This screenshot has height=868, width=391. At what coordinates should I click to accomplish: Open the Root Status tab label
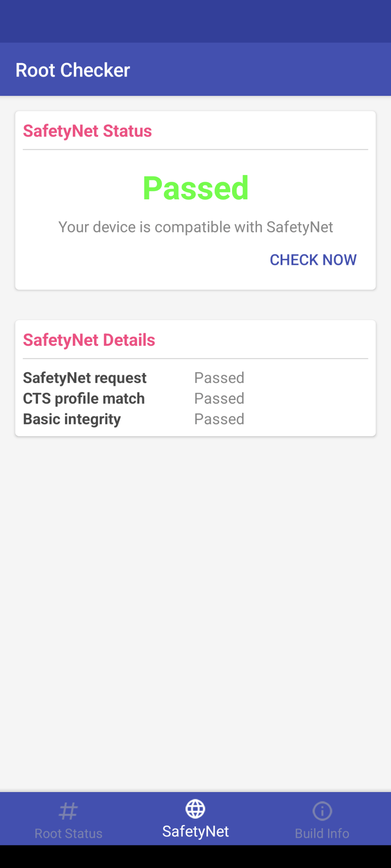[x=68, y=833]
